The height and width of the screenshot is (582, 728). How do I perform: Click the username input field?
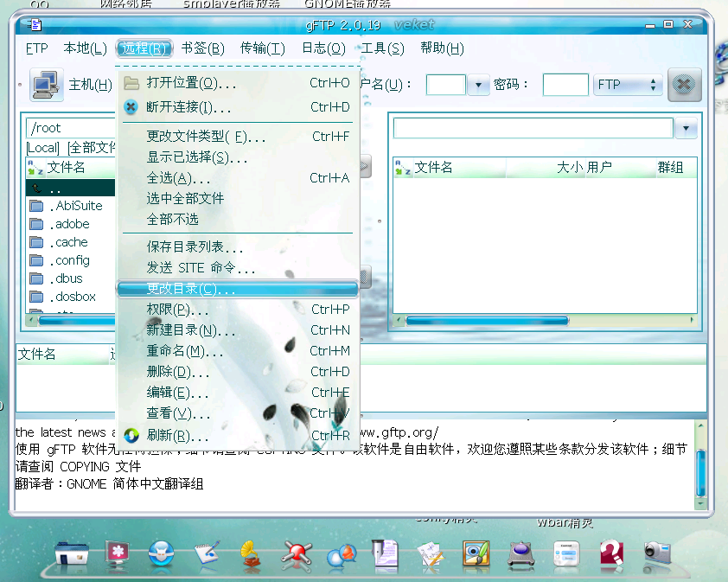coord(446,85)
